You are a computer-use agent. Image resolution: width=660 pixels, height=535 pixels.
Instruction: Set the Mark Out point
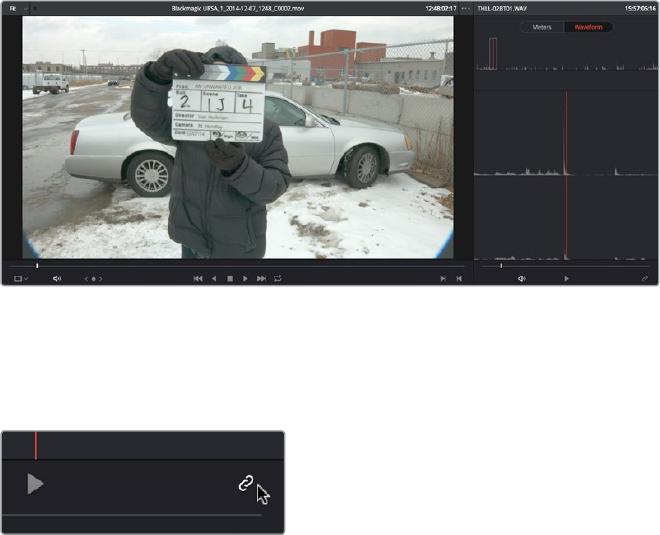point(459,279)
